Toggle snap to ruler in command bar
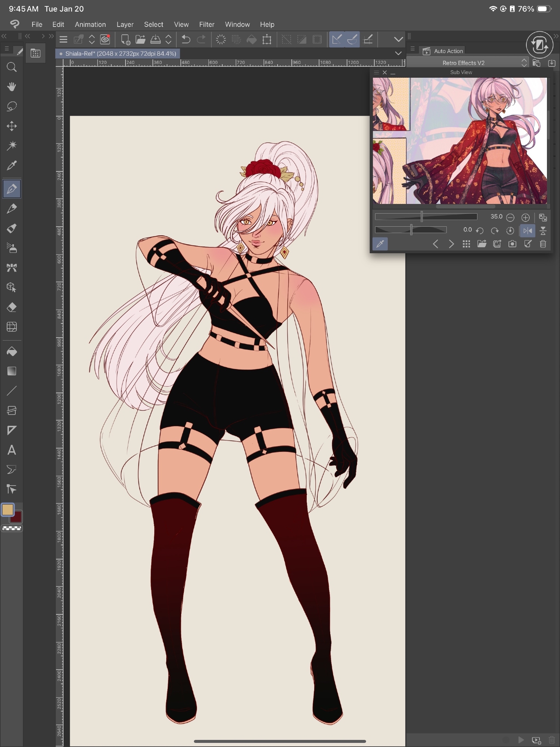Screen dimensions: 560x747 coord(337,39)
